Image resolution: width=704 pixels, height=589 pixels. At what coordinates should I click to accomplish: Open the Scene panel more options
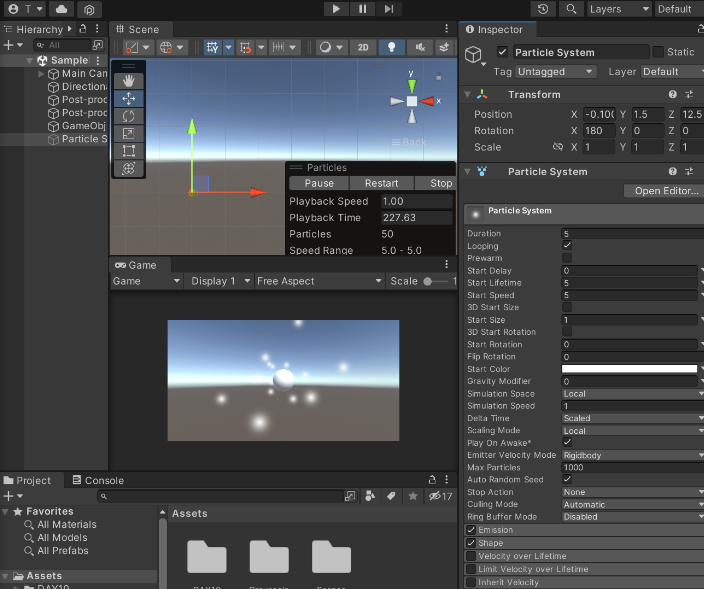(x=446, y=29)
